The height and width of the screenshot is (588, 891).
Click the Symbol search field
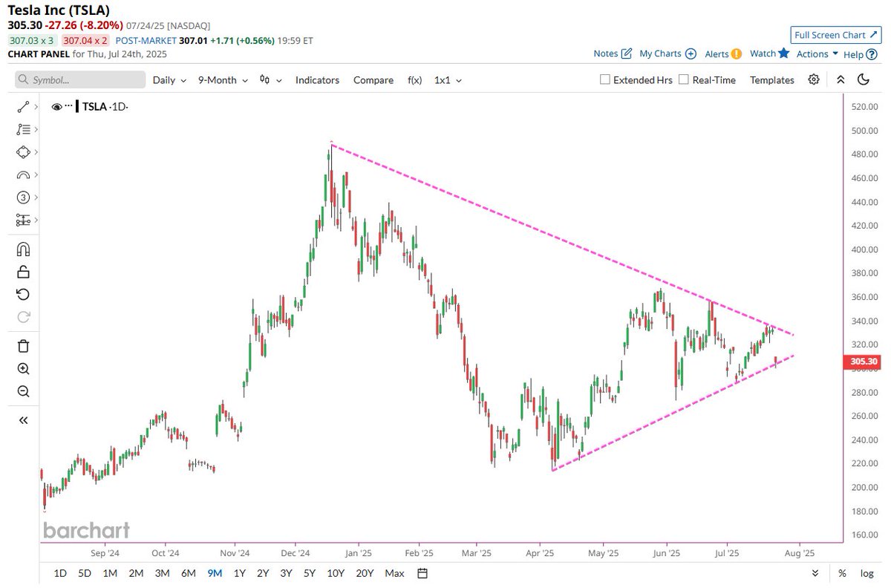(x=80, y=79)
